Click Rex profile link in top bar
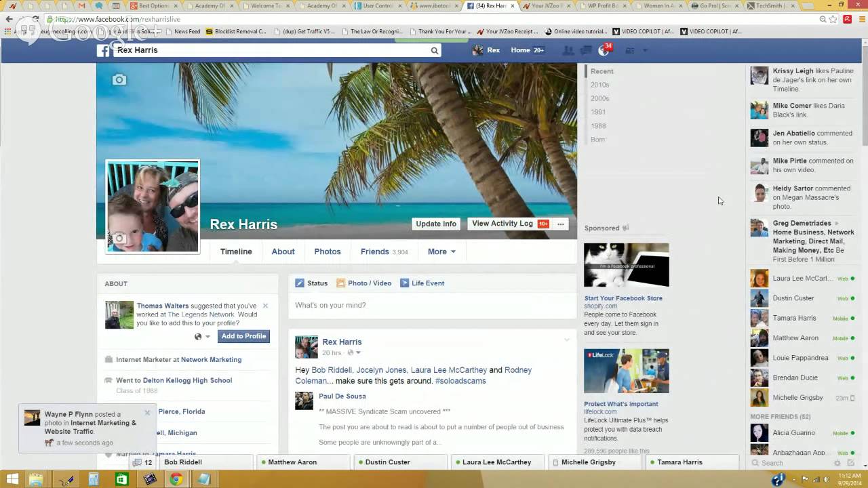 coord(486,50)
